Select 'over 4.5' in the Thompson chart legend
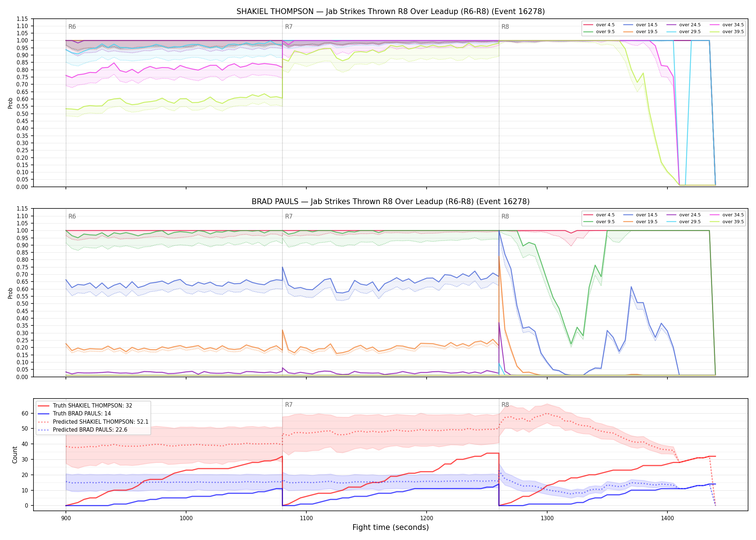Viewport: 756px width, 540px height. pyautogui.click(x=599, y=25)
